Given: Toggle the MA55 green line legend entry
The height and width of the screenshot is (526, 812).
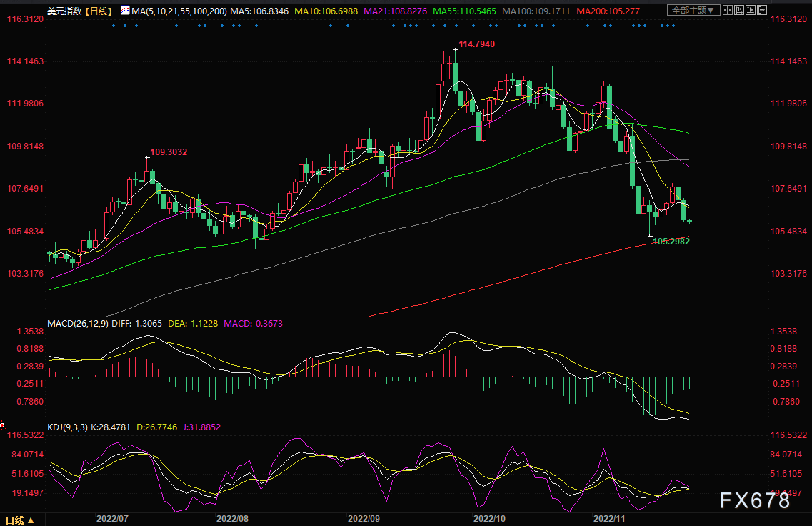Looking at the screenshot, I should coord(463,11).
